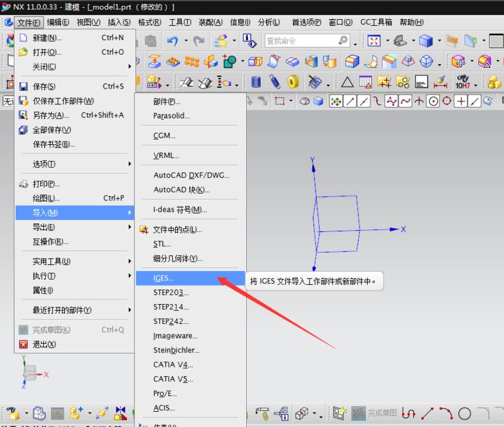Image resolution: width=504 pixels, height=427 pixels.
Task: Click the Redo arrow icon
Action: pos(199,41)
